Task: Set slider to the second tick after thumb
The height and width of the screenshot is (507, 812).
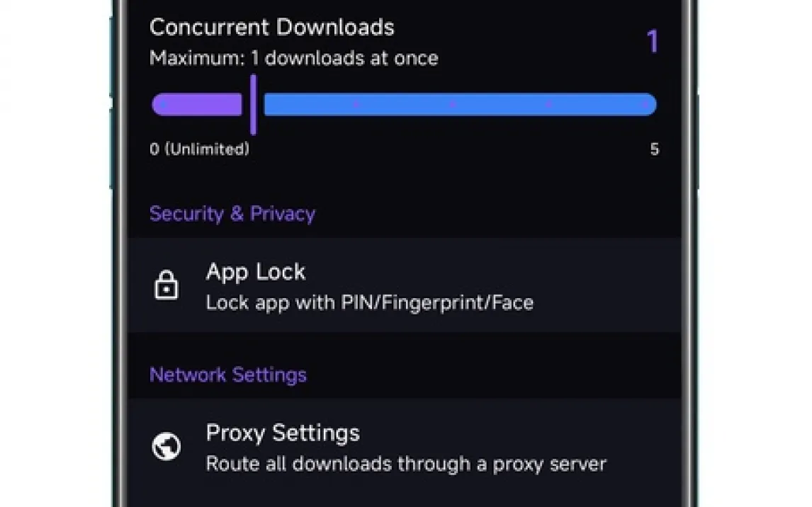Action: pyautogui.click(x=452, y=105)
